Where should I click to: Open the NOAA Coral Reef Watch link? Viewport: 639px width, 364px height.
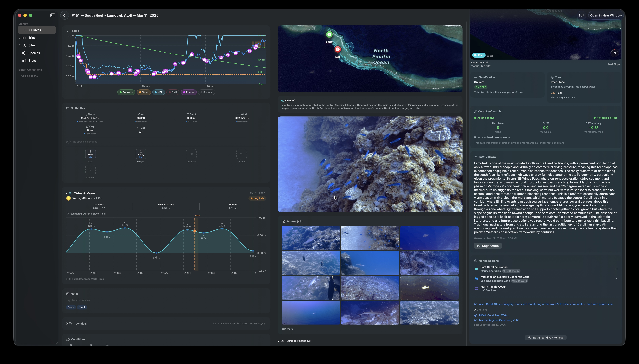click(494, 315)
